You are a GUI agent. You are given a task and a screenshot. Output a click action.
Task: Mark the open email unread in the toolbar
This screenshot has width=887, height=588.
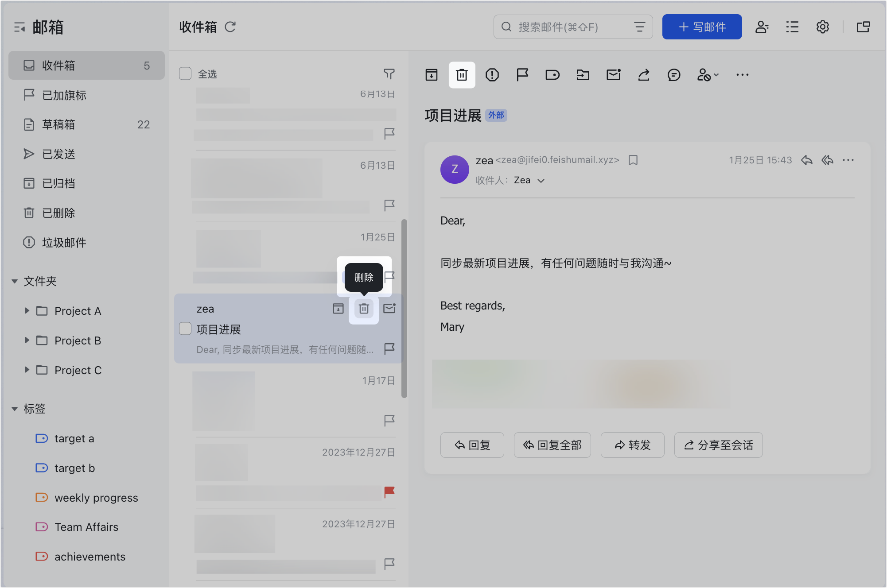click(613, 75)
